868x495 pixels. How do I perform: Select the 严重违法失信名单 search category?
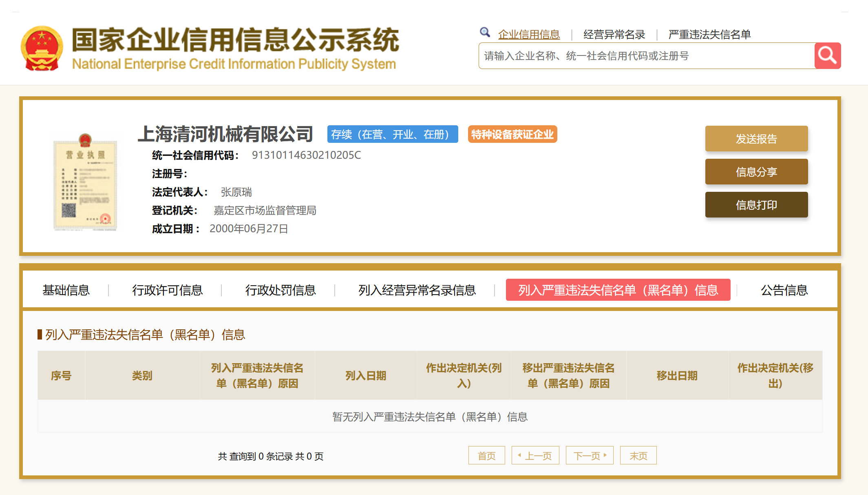[709, 34]
